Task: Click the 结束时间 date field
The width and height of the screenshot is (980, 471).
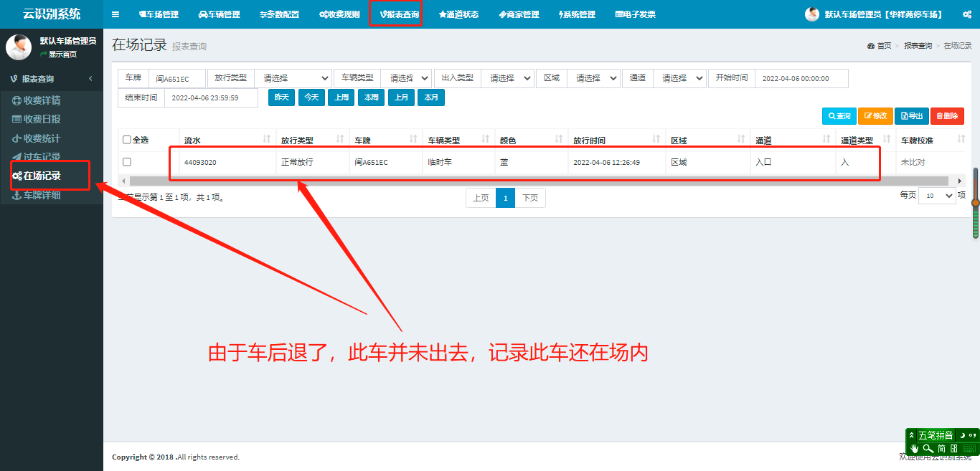Action: 211,97
